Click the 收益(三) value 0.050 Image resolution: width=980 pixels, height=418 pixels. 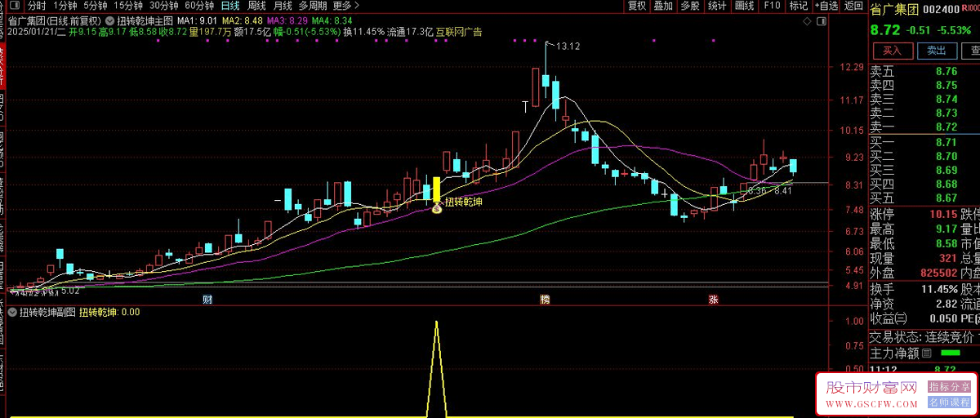942,319
